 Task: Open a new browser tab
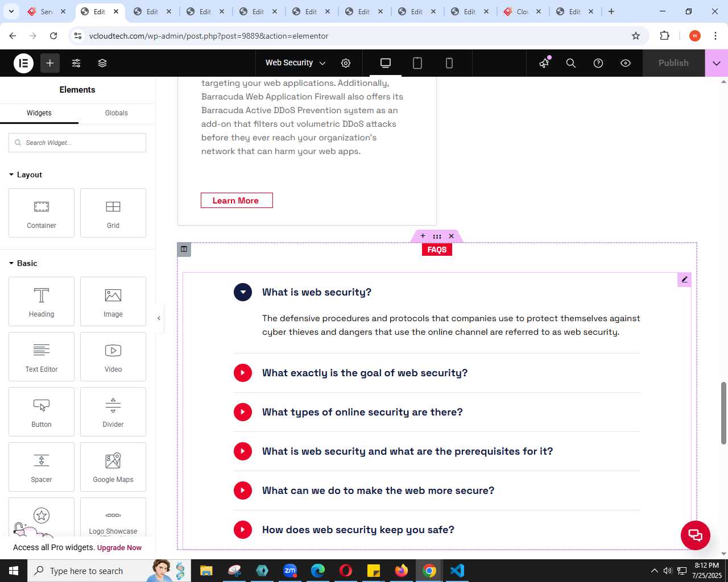(611, 11)
